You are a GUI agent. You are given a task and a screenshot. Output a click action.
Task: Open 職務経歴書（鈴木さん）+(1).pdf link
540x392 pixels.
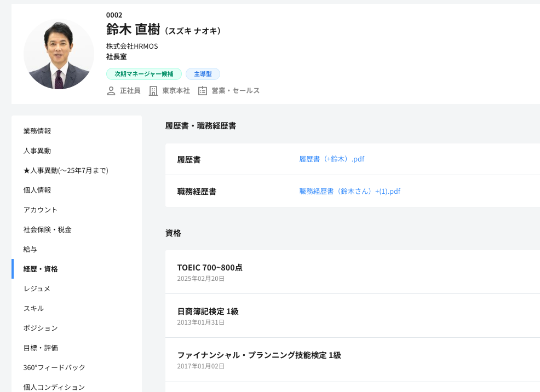[349, 192]
